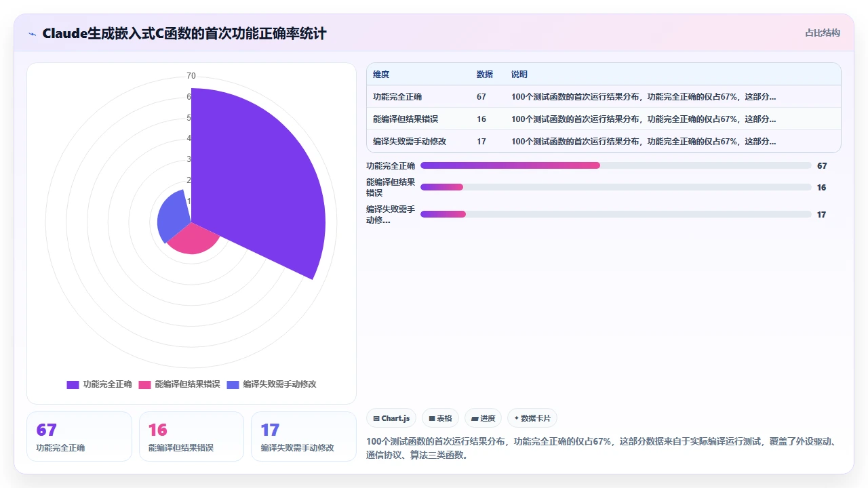Select the 表格 tag chip
This screenshot has height=488, width=868.
[440, 418]
